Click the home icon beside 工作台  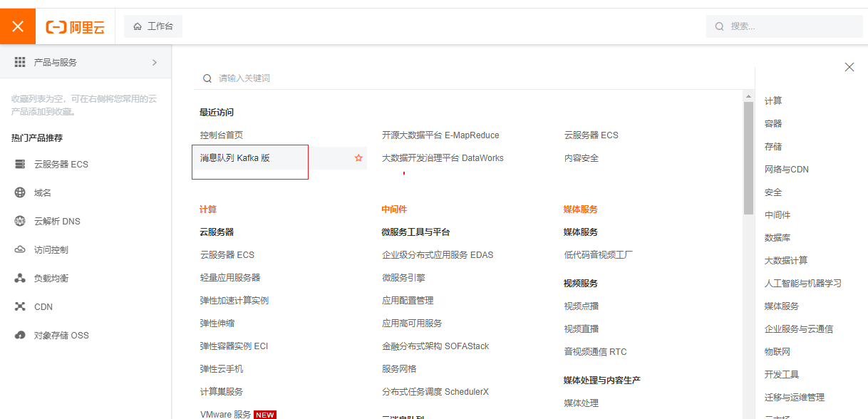point(138,26)
